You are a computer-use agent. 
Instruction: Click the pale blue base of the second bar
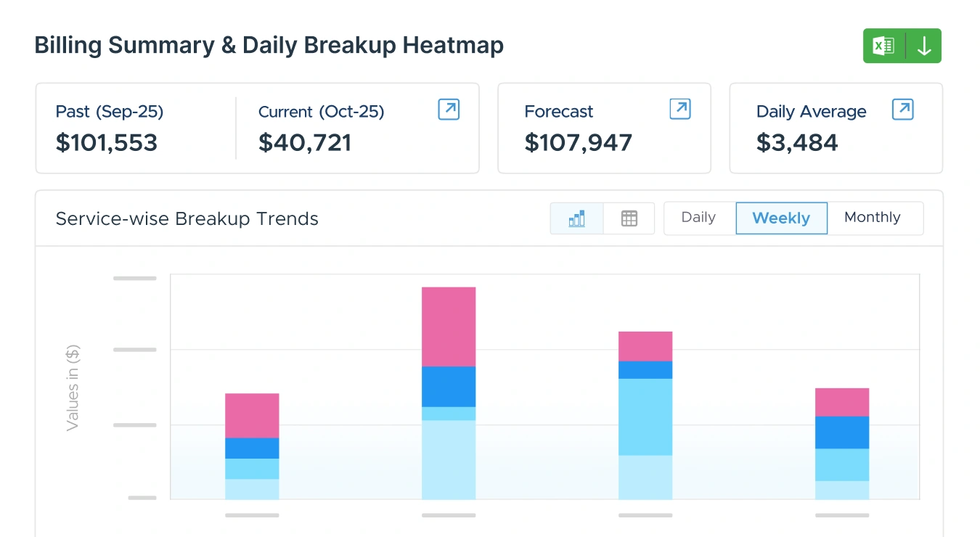coord(449,459)
